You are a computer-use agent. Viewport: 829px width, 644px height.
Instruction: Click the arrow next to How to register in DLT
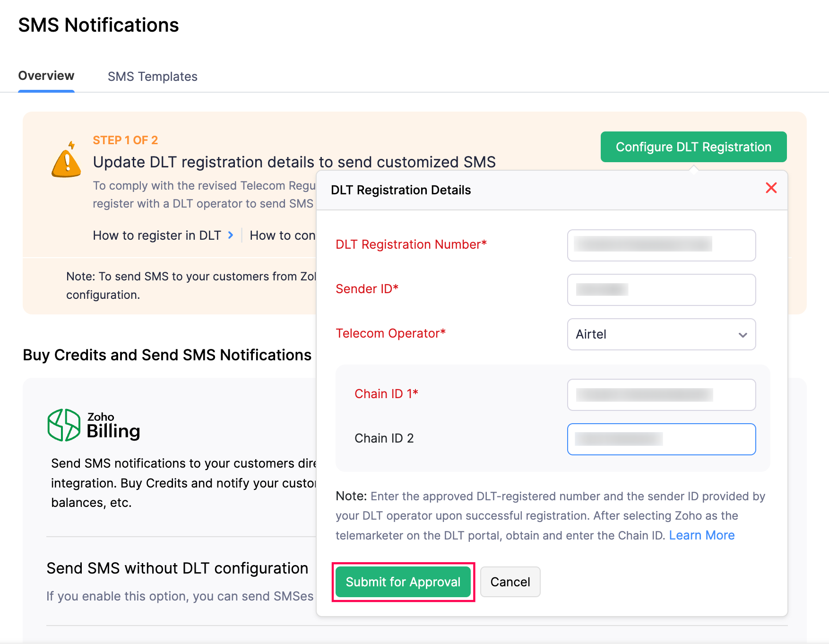(230, 235)
